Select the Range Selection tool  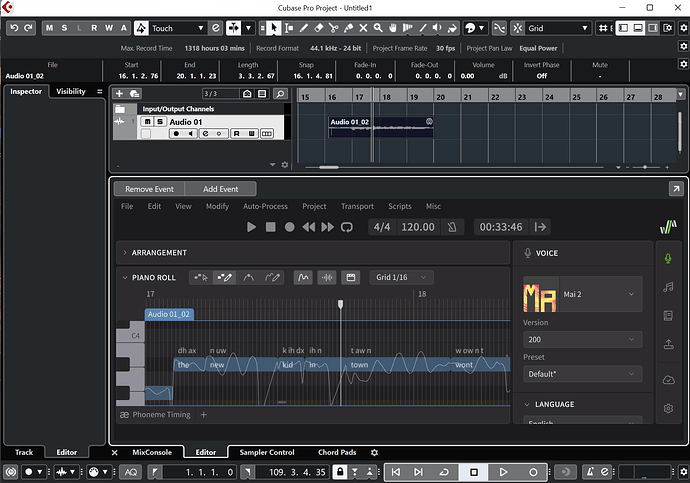pyautogui.click(x=289, y=28)
